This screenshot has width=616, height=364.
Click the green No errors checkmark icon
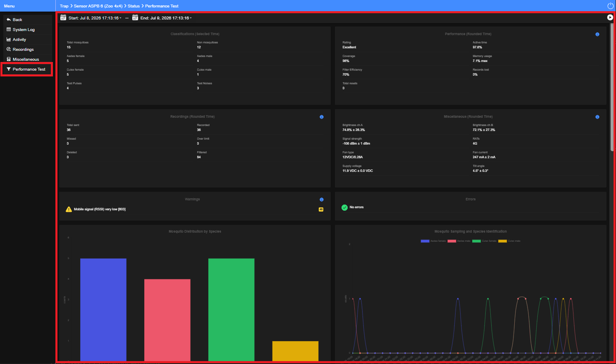tap(344, 207)
